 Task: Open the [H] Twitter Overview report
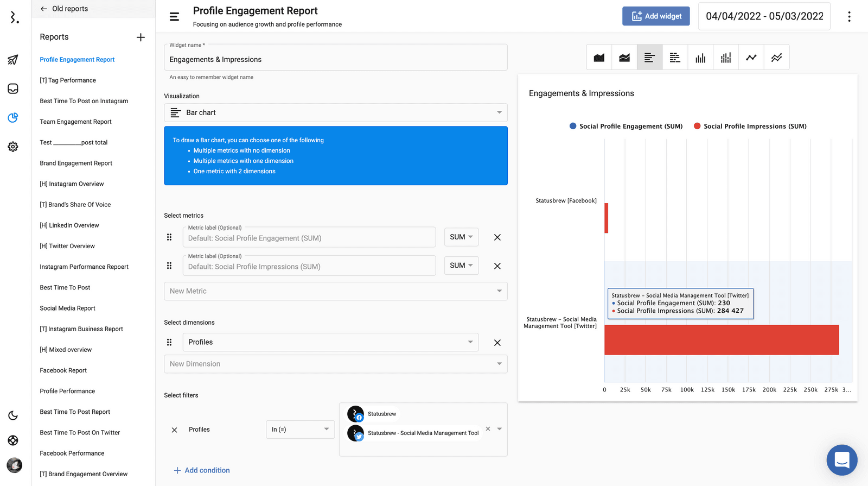pos(67,247)
